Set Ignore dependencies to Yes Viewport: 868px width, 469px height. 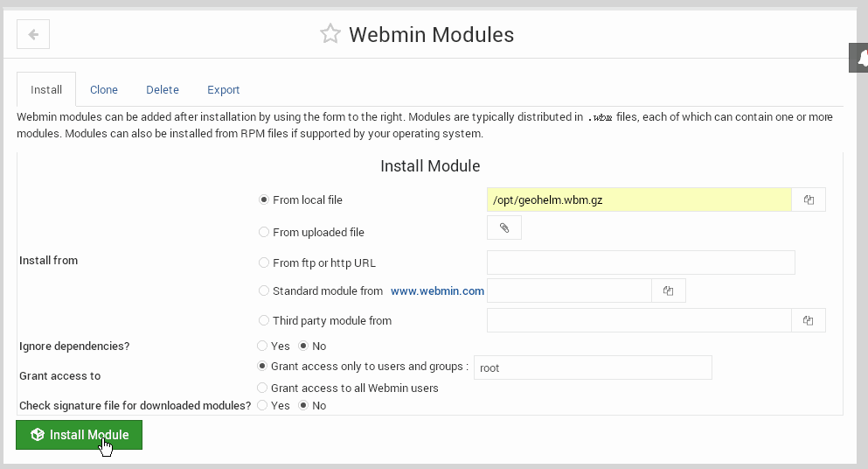262,346
